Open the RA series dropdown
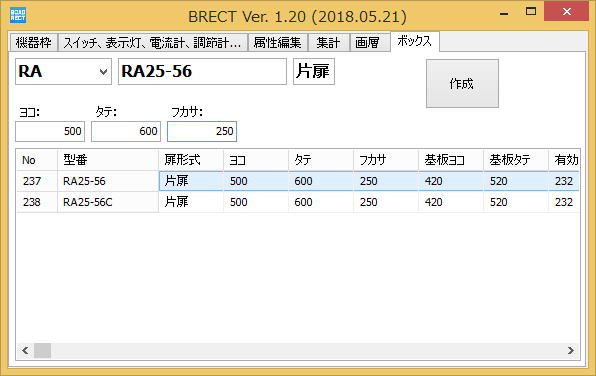Screen dimensions: 596x376 63,71
